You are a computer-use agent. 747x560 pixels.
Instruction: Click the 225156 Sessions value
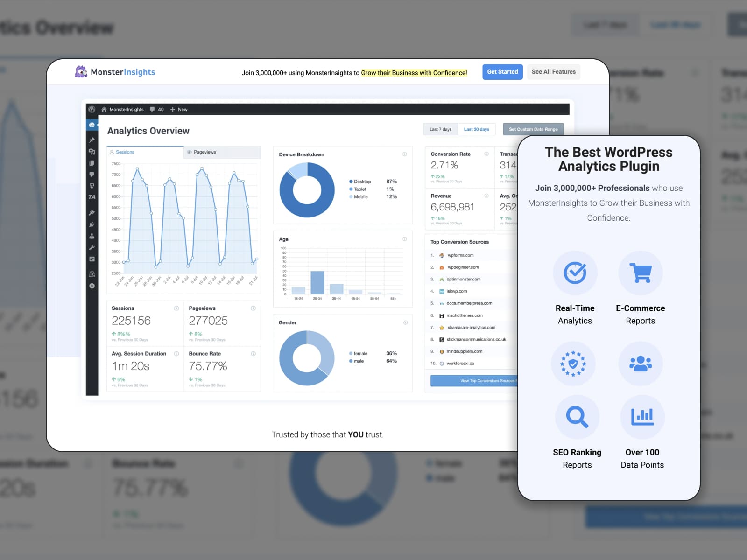pyautogui.click(x=131, y=321)
